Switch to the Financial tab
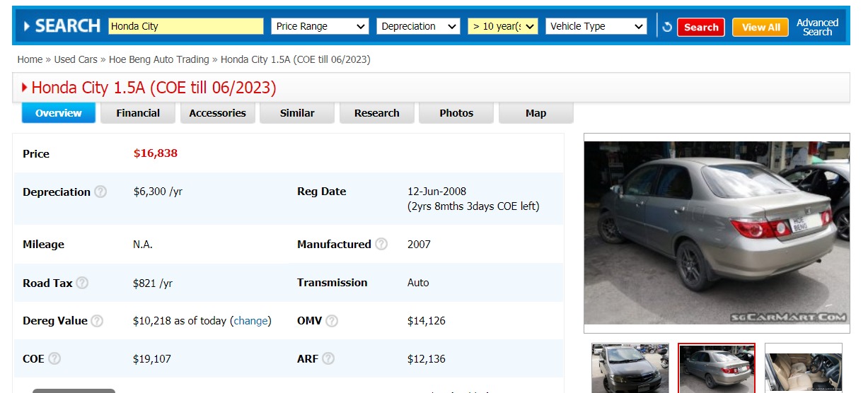The width and height of the screenshot is (868, 393). coord(138,113)
